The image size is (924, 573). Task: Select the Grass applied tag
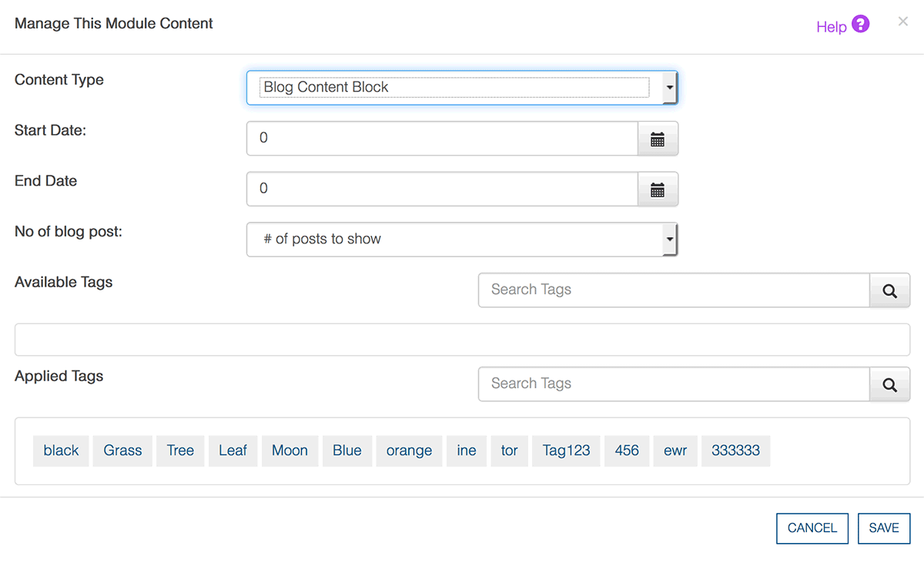point(123,451)
